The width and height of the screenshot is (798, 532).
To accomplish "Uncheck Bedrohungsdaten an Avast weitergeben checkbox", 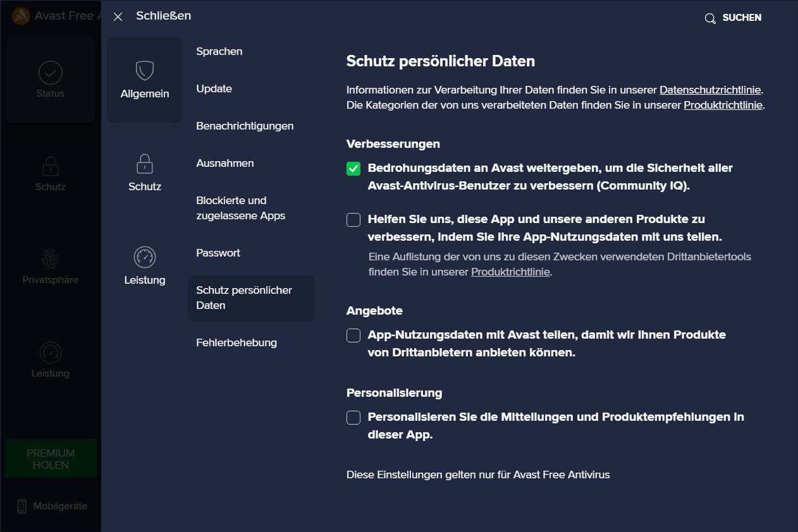I will click(x=353, y=169).
